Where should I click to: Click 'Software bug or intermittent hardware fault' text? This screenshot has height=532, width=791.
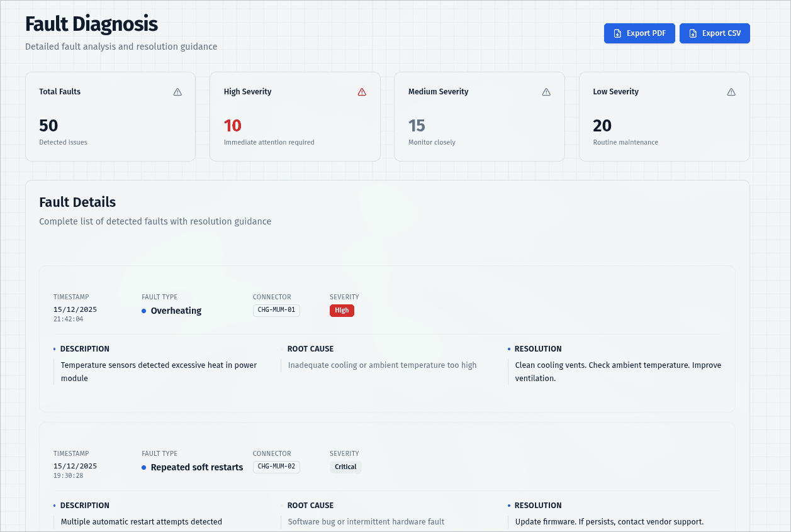[x=366, y=521]
